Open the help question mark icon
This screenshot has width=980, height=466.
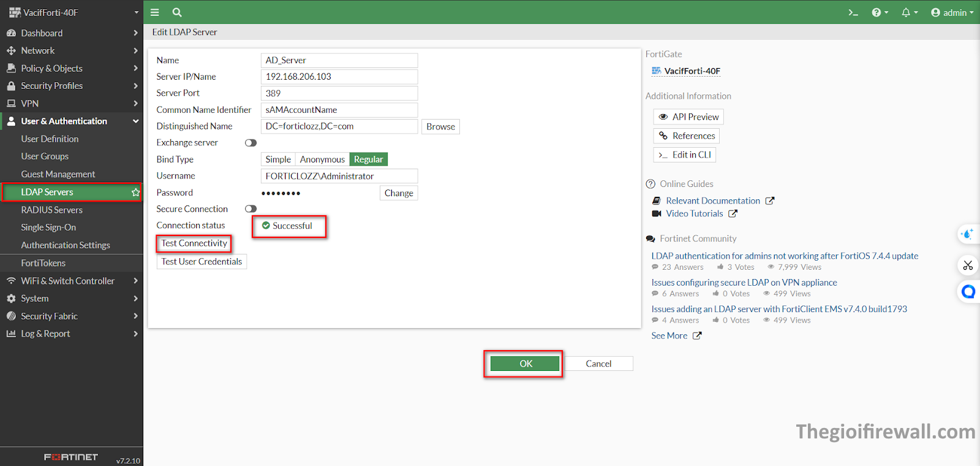click(877, 12)
